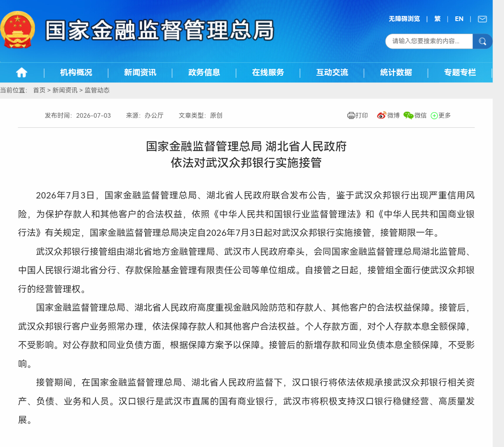Viewport: 504px width, 447px height.
Task: Open the mail envelope icon
Action: 482,19
